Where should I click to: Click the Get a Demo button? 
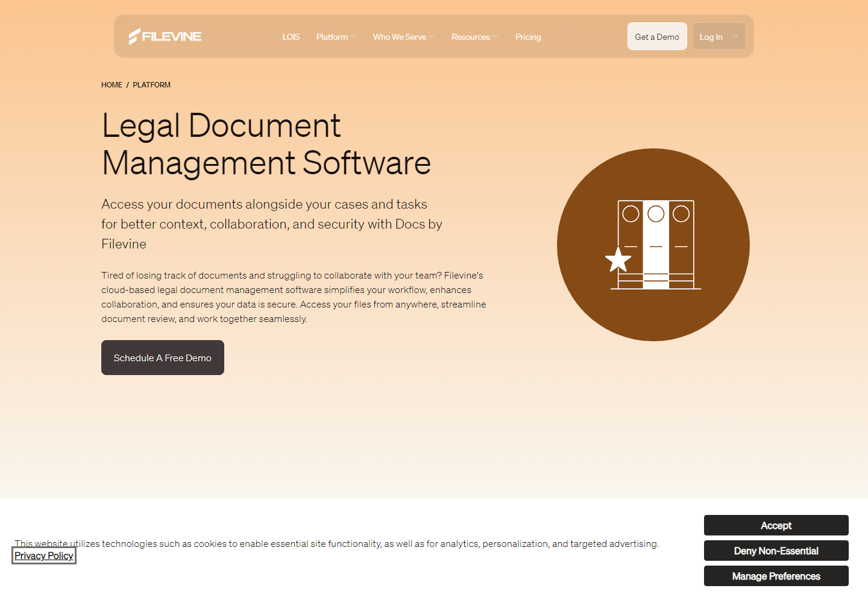(x=657, y=36)
